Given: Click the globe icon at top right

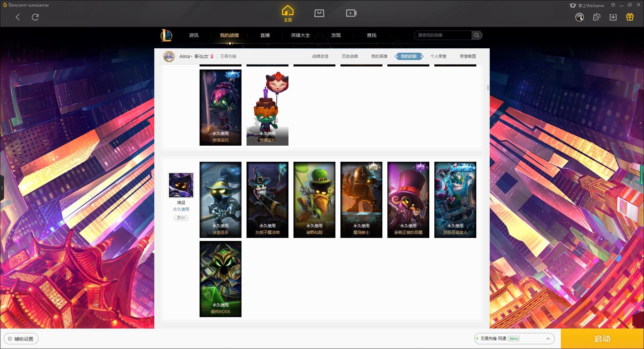Looking at the screenshot, I should [x=580, y=17].
